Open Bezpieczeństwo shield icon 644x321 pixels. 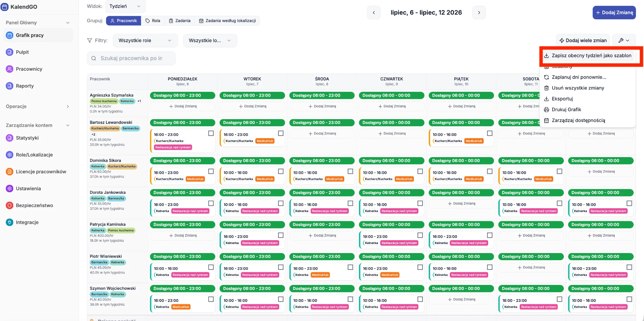[10, 205]
